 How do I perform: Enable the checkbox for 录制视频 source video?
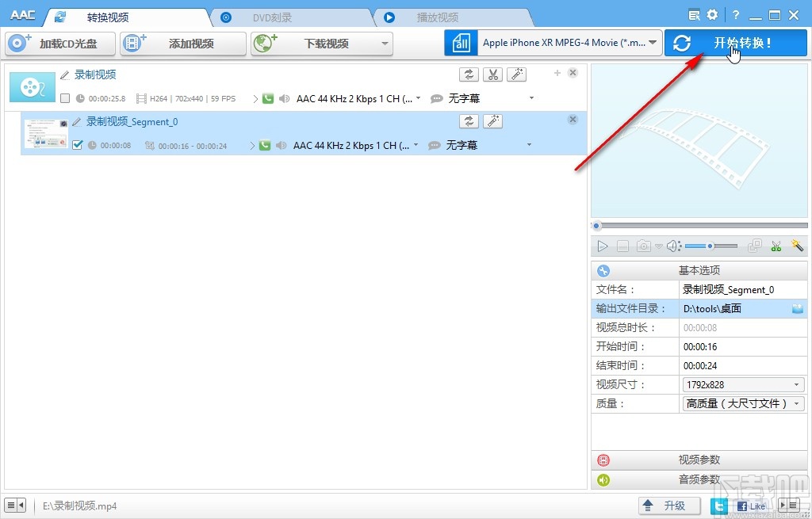pyautogui.click(x=67, y=98)
